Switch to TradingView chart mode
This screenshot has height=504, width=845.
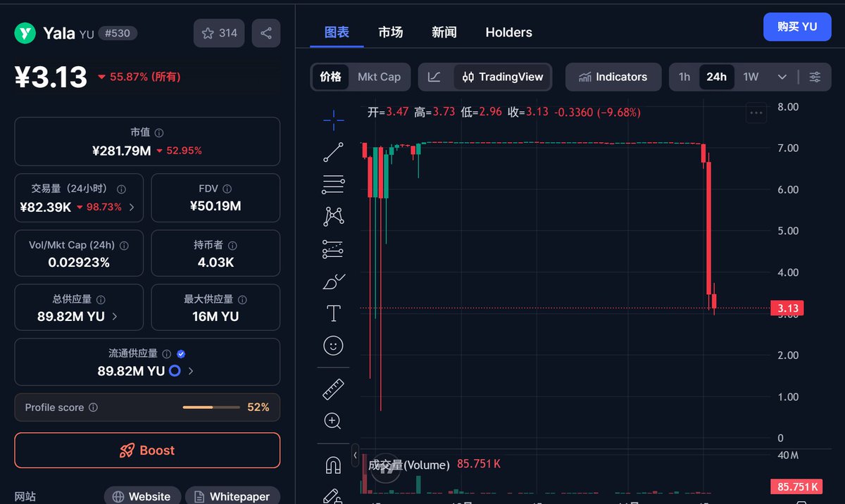(503, 77)
